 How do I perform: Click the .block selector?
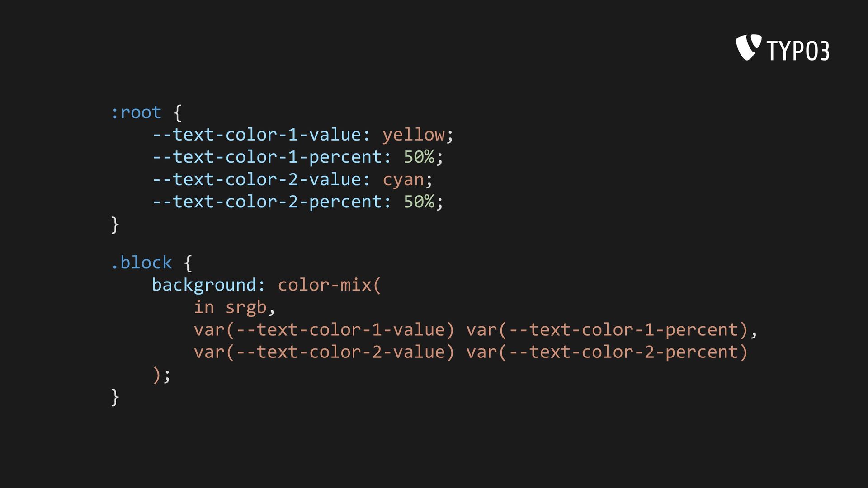coord(142,263)
